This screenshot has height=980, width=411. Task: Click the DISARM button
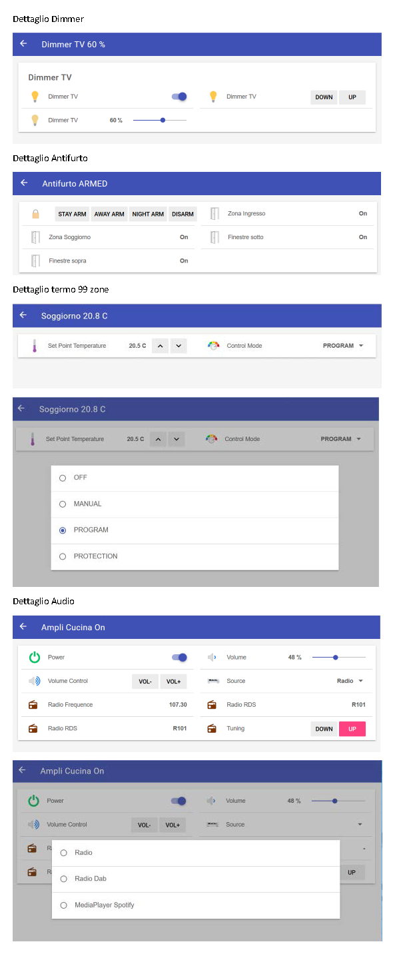(x=183, y=214)
